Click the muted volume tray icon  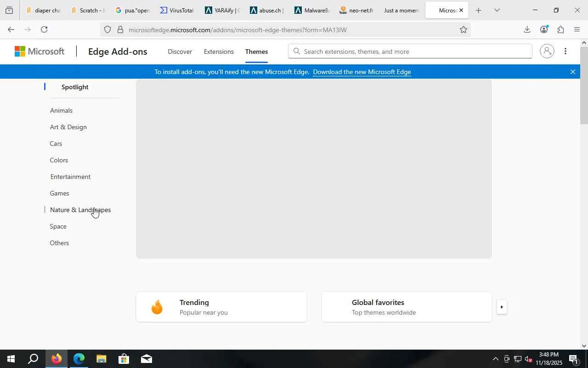[x=528, y=359]
